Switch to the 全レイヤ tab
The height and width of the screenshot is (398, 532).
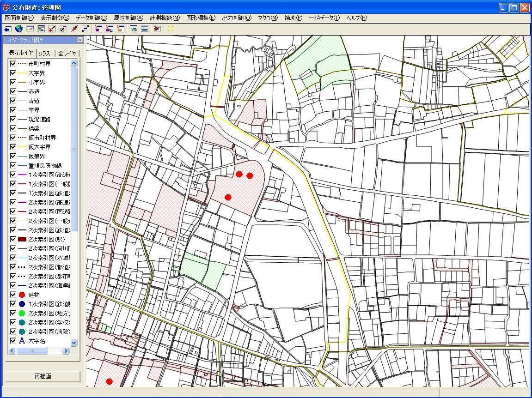pyautogui.click(x=67, y=54)
